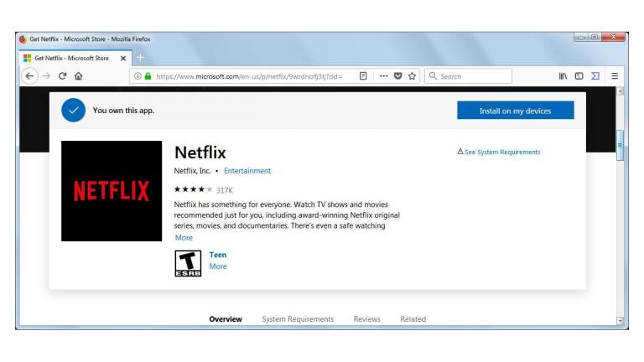Screen dimensions: 644x362
Task: Click the ESRB T rating badge
Action: point(188,263)
